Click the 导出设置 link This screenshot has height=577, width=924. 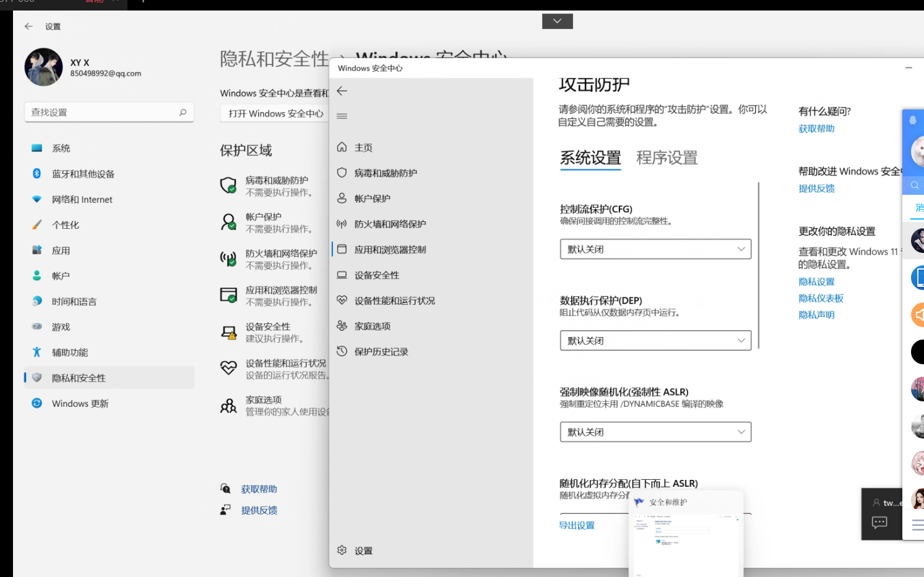[x=577, y=525]
